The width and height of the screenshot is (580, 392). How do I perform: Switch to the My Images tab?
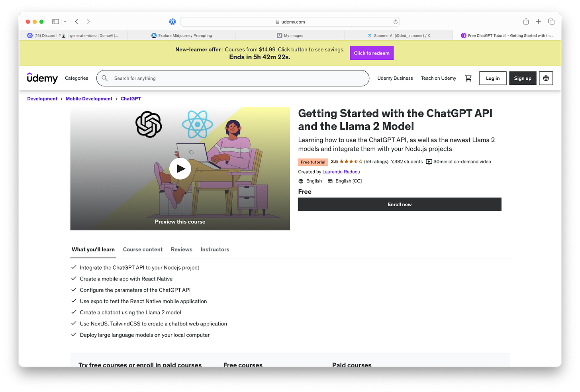[290, 35]
